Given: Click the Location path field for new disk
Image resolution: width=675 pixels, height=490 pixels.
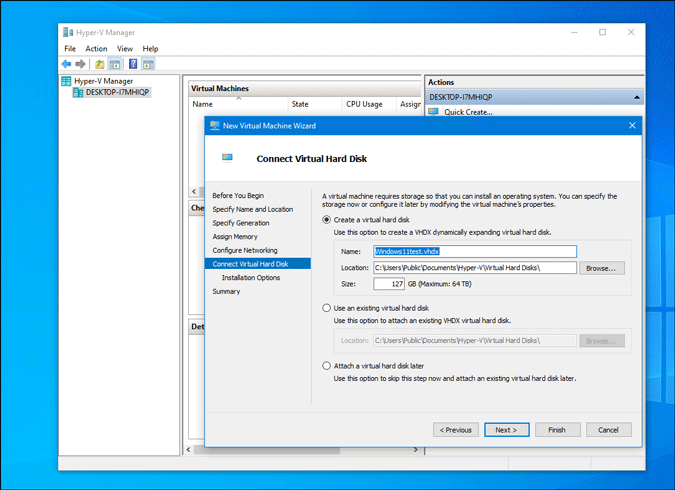Looking at the screenshot, I should [475, 268].
